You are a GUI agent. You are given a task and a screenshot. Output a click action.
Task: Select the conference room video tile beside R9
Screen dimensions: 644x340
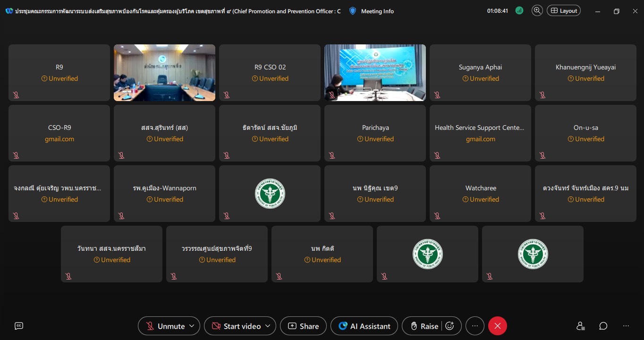(x=164, y=73)
